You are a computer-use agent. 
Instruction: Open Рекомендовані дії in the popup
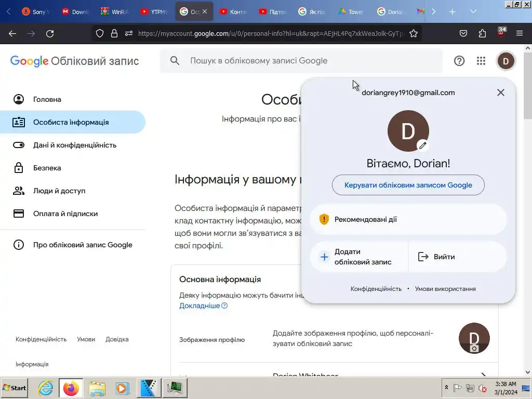click(x=408, y=219)
